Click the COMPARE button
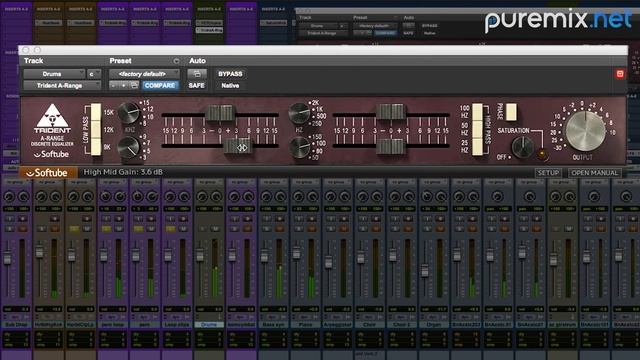This screenshot has height=360, width=640. point(160,85)
